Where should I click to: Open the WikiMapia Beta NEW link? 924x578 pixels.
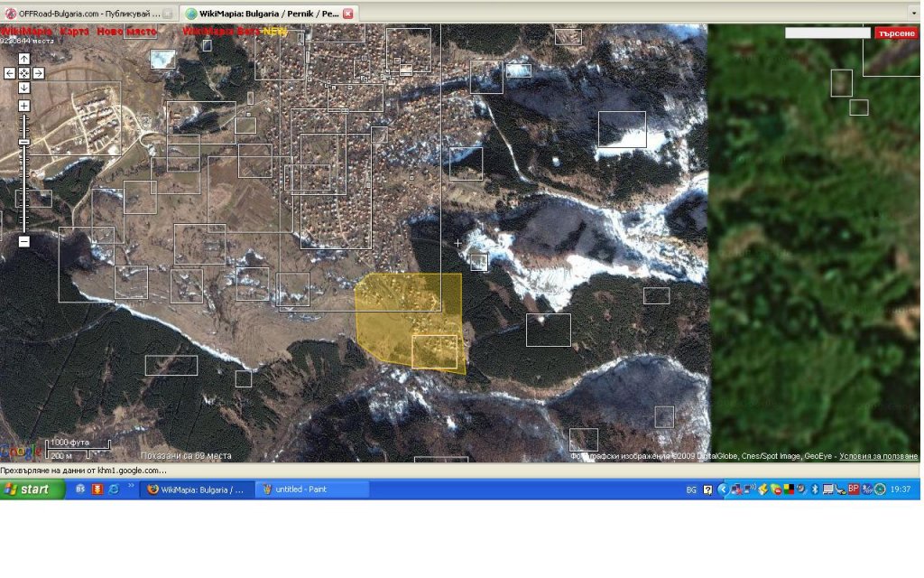[235, 32]
